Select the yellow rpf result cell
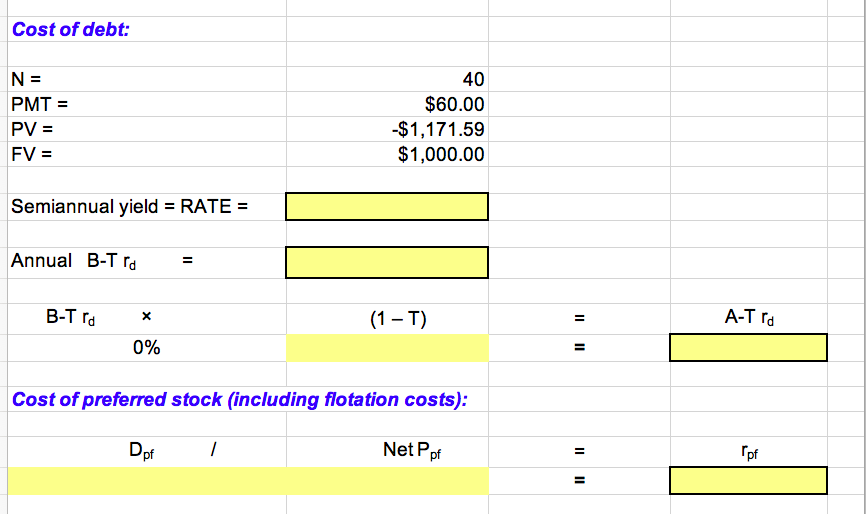Screen dimensions: 866x514 748,480
